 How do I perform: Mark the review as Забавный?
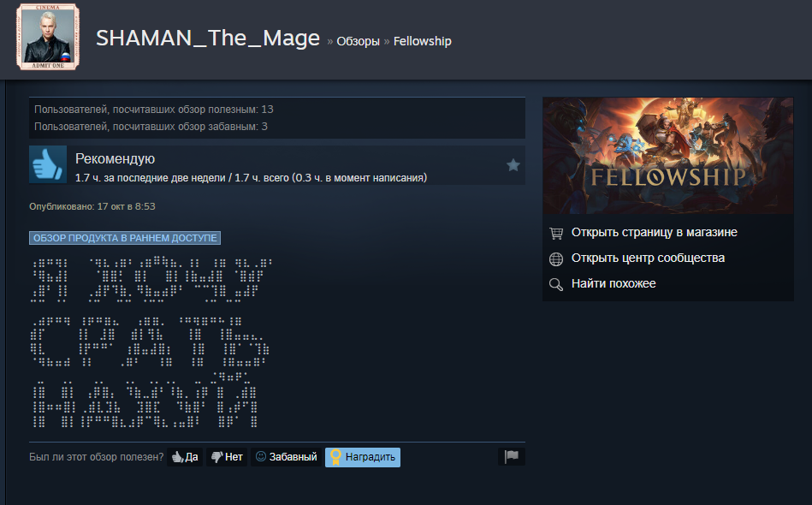click(287, 457)
